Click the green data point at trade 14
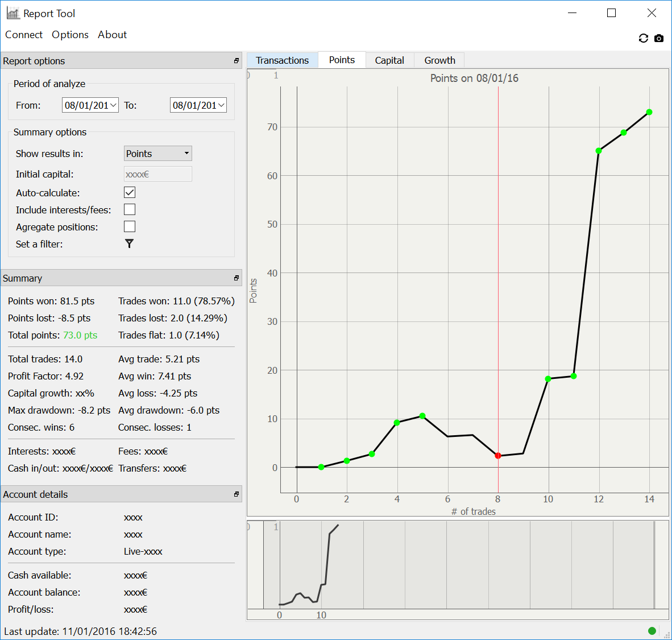Screen dimensions: 672x640 [649, 112]
